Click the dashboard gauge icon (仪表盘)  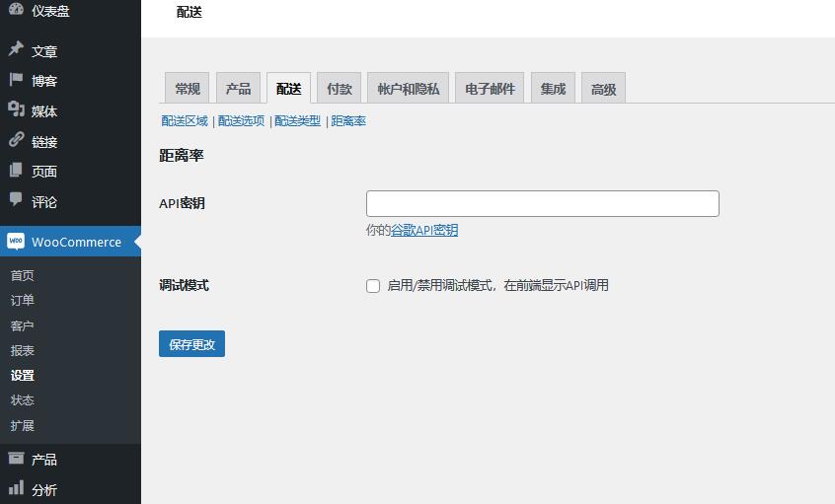pyautogui.click(x=16, y=10)
